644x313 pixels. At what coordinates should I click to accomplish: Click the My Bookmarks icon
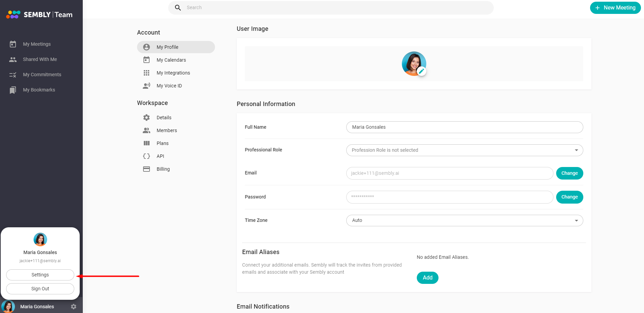(x=13, y=90)
